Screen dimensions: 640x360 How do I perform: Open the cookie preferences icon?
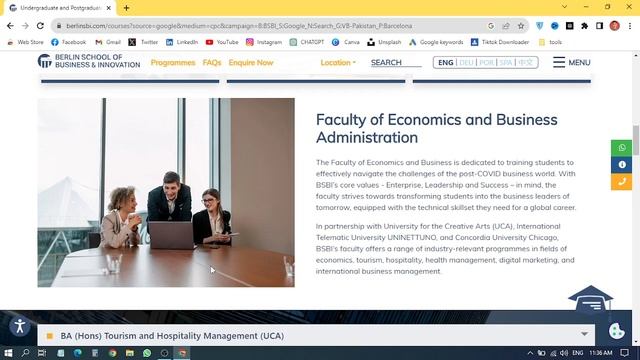point(616,331)
